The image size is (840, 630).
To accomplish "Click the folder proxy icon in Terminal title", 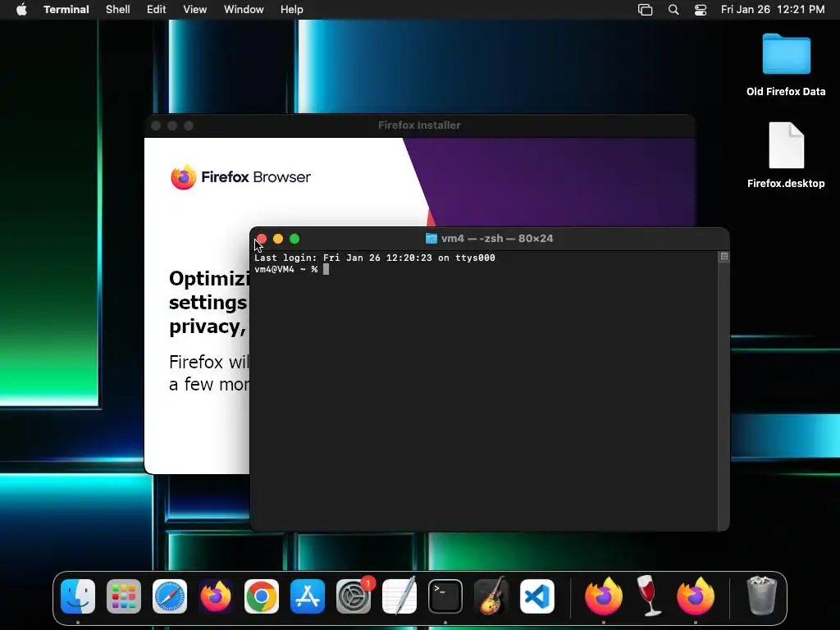I will tap(431, 239).
